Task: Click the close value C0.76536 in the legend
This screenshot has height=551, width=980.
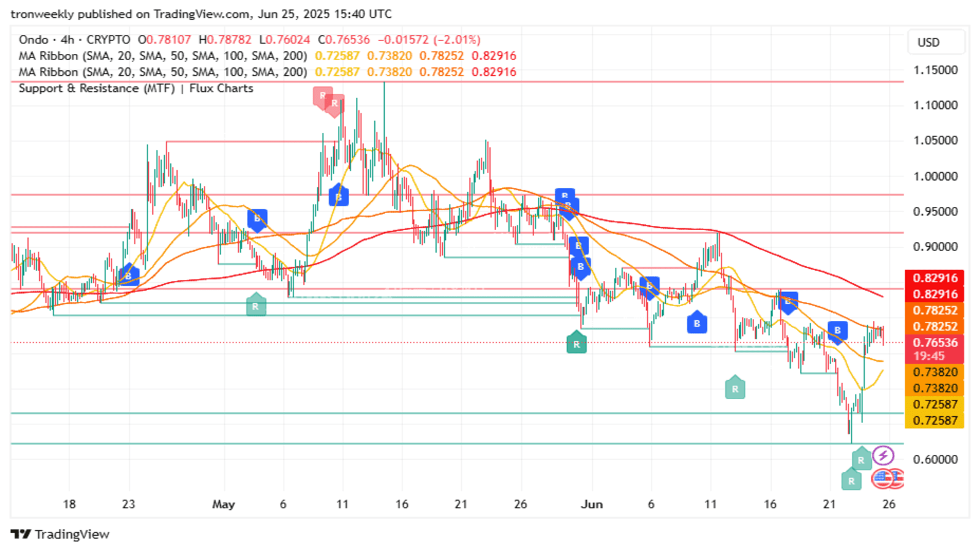Action: pos(344,40)
